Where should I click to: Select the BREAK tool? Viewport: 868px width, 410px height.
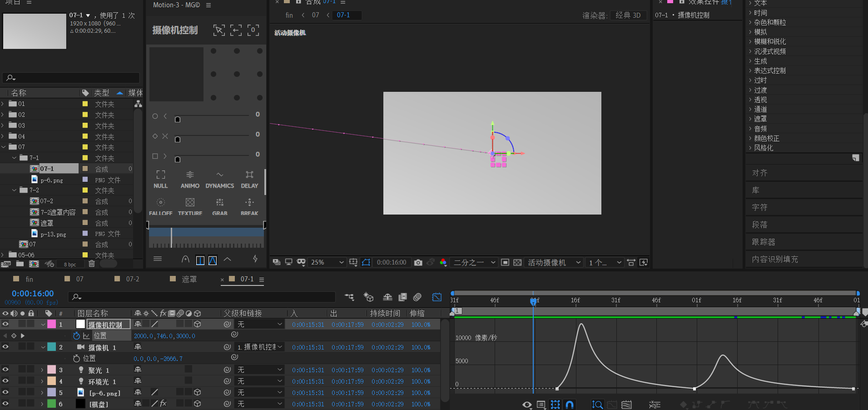[x=249, y=207]
